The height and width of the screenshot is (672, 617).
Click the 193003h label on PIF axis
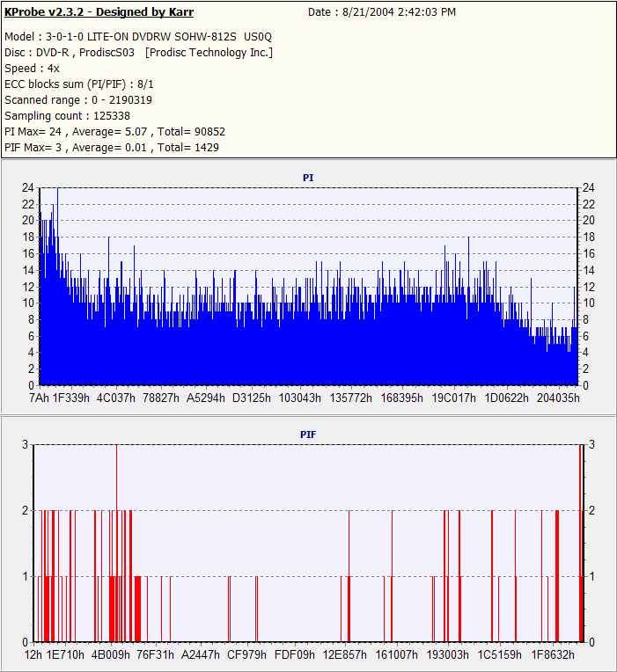pos(448,655)
